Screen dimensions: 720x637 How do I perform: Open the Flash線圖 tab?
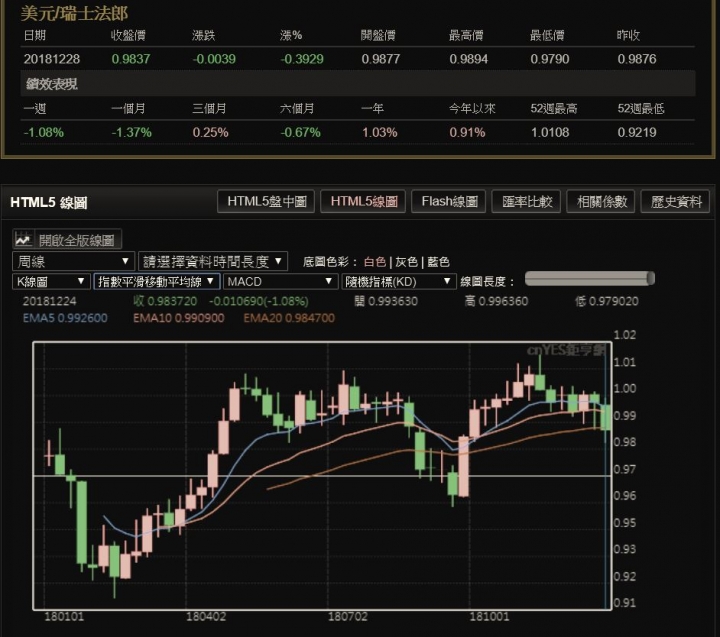point(449,202)
